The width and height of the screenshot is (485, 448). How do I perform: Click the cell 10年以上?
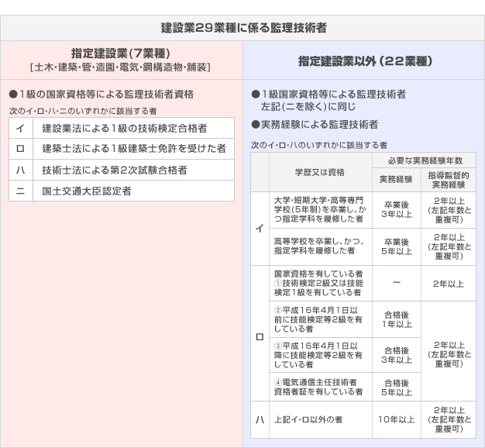click(x=397, y=419)
